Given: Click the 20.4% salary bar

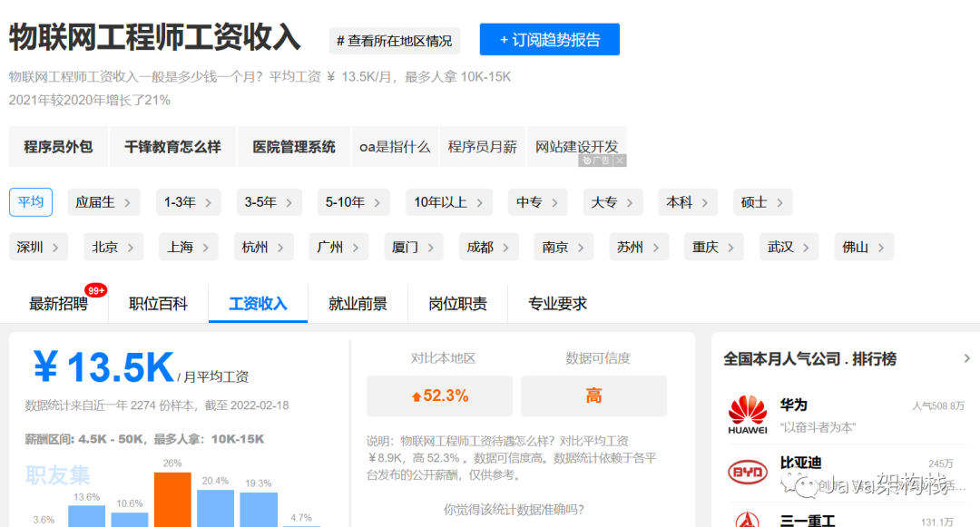Looking at the screenshot, I should pyautogui.click(x=216, y=508).
